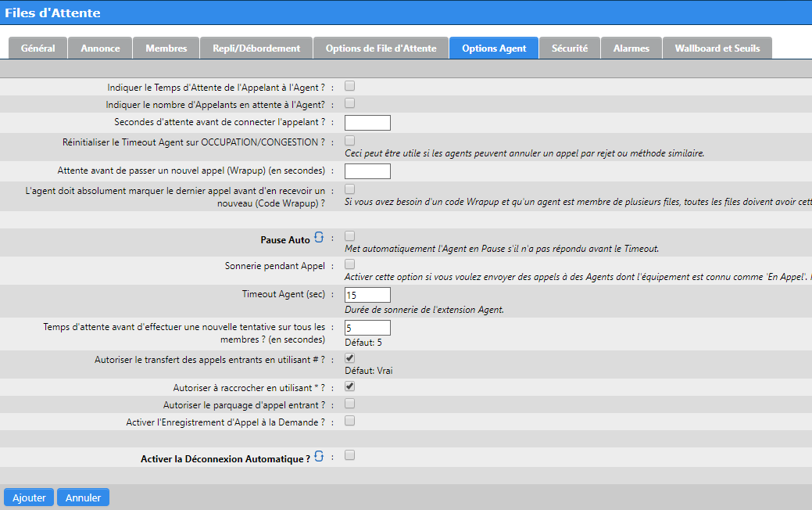Tick Indiquer le nombre d'Appelants en attente checkbox
The height and width of the screenshot is (510, 812).
[x=350, y=103]
